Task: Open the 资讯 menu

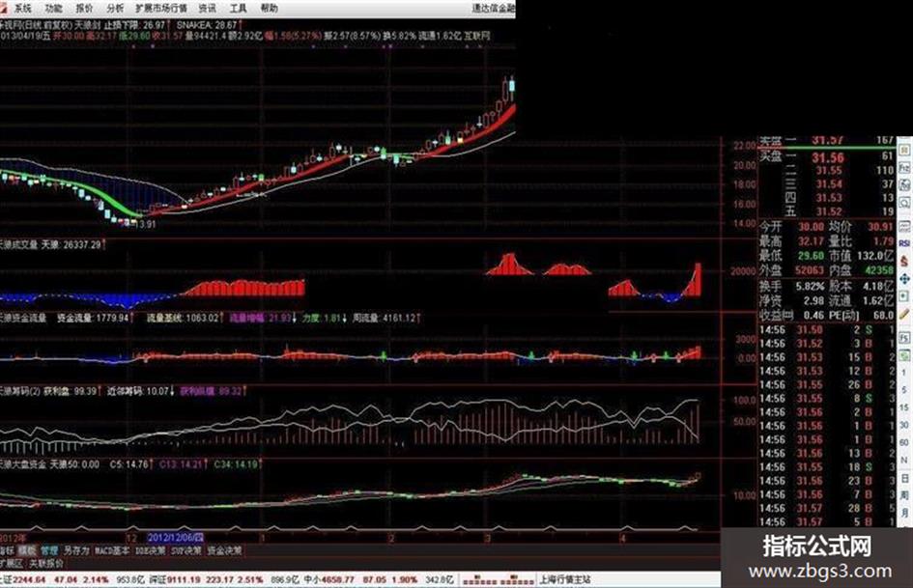Action: (x=207, y=8)
